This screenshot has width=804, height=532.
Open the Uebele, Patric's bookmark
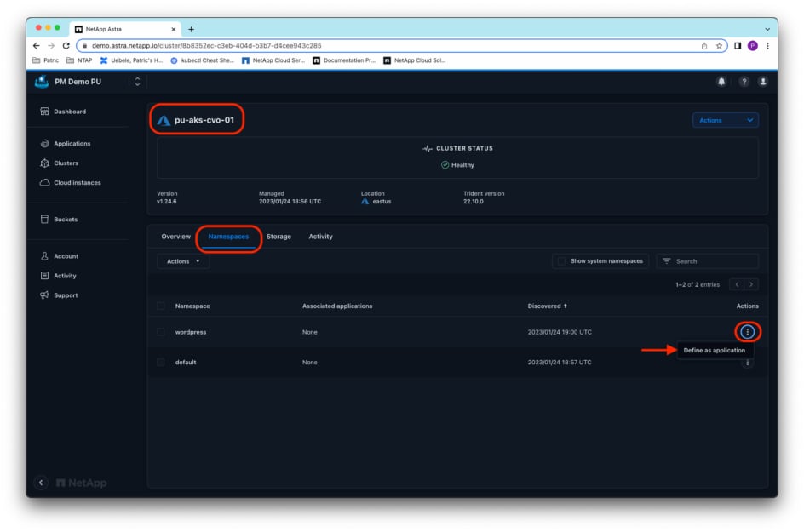point(131,60)
